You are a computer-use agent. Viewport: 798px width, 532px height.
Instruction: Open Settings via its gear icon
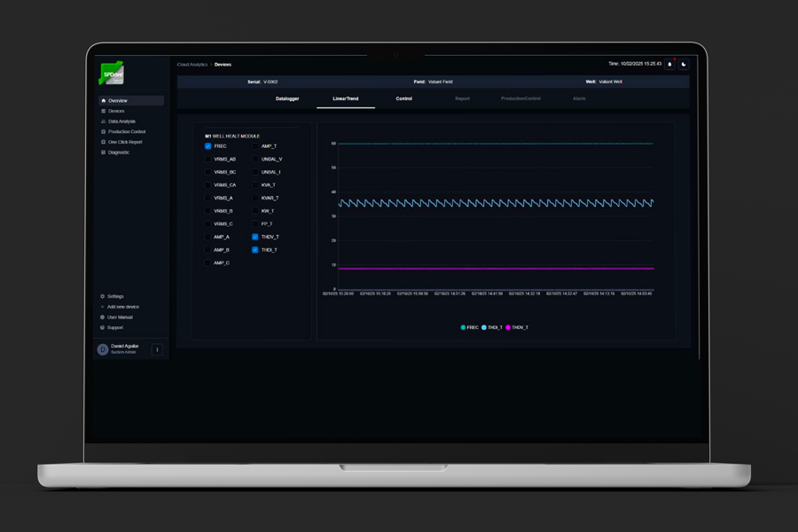click(103, 296)
